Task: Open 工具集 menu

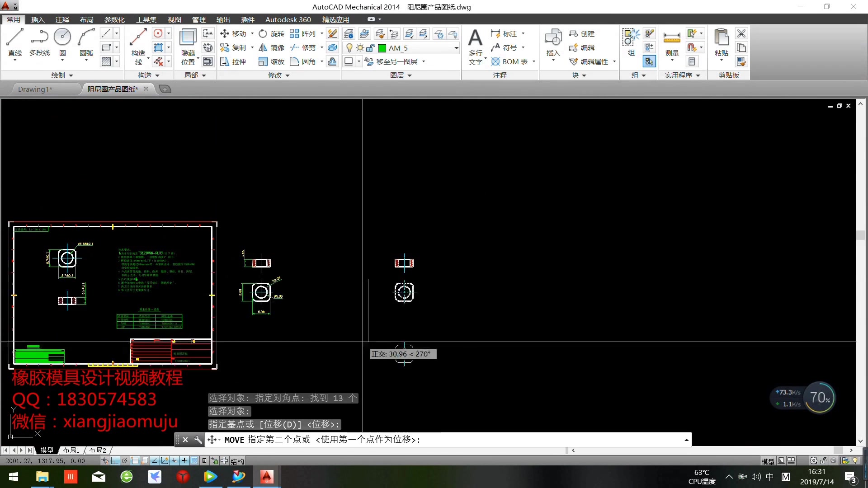Action: point(146,19)
